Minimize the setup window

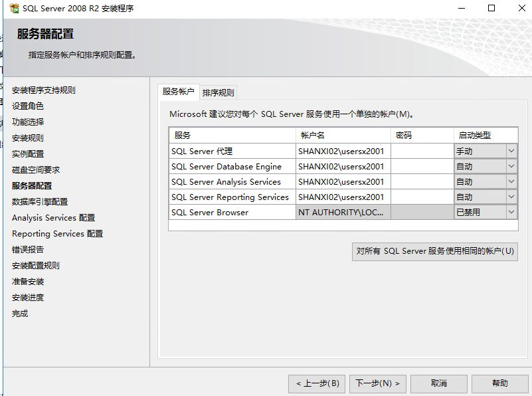(x=462, y=8)
